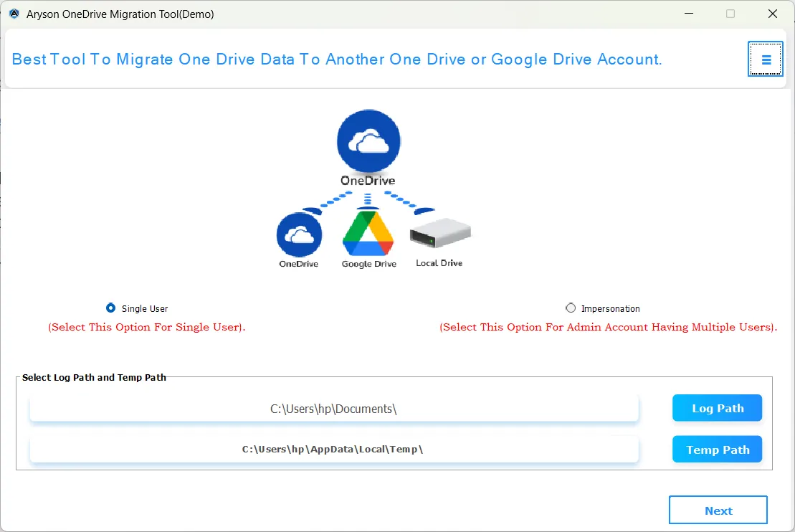Select the Single User radio button
The image size is (795, 532).
point(110,308)
